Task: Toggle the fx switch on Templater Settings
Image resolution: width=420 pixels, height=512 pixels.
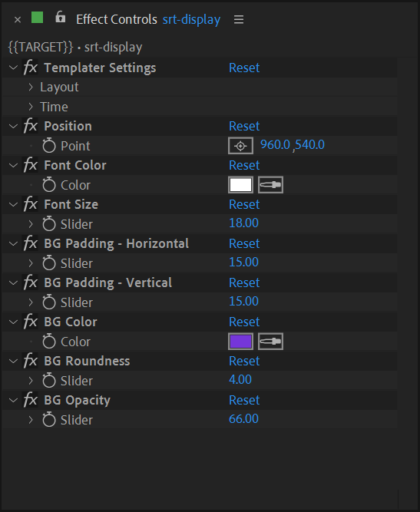Action: click(x=31, y=68)
